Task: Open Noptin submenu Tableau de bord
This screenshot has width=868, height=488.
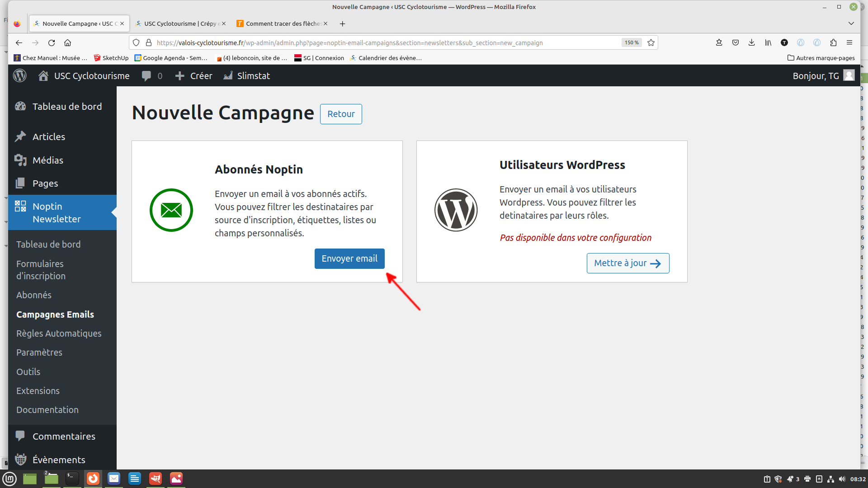Action: (x=48, y=244)
